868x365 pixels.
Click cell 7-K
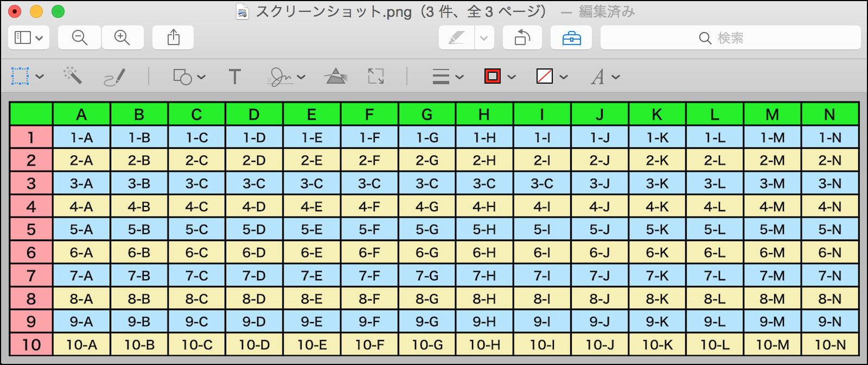click(657, 275)
